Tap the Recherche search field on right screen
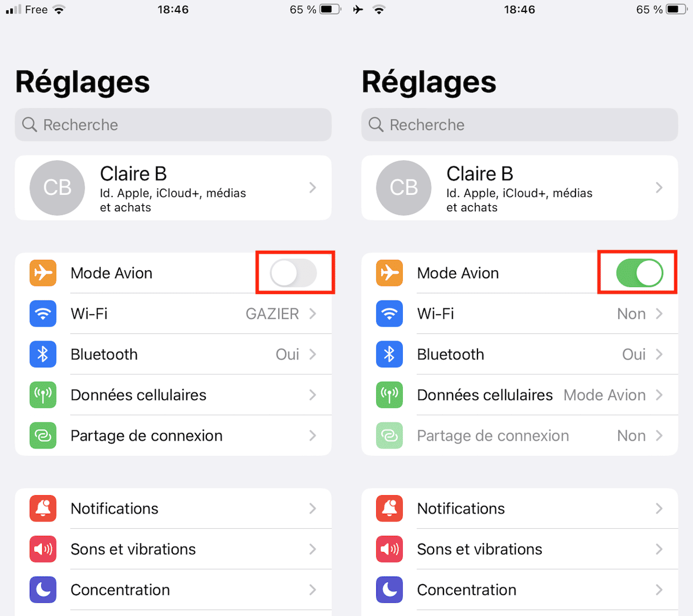 tap(520, 125)
